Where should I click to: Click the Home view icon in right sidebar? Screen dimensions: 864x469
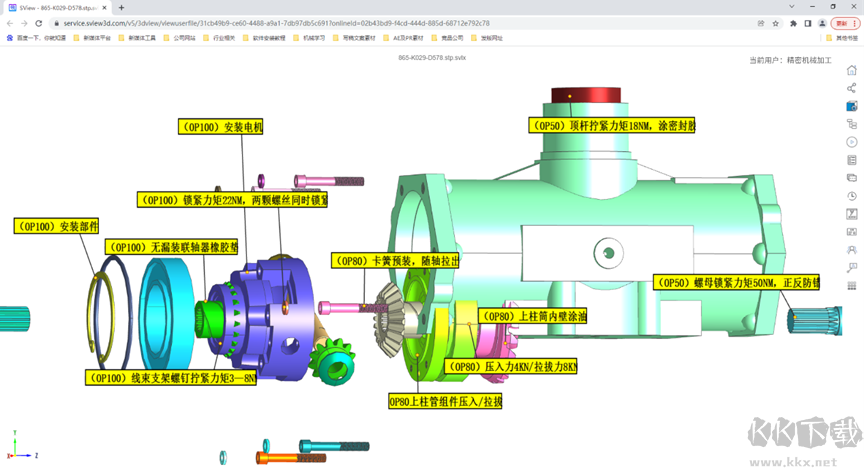[x=851, y=70]
